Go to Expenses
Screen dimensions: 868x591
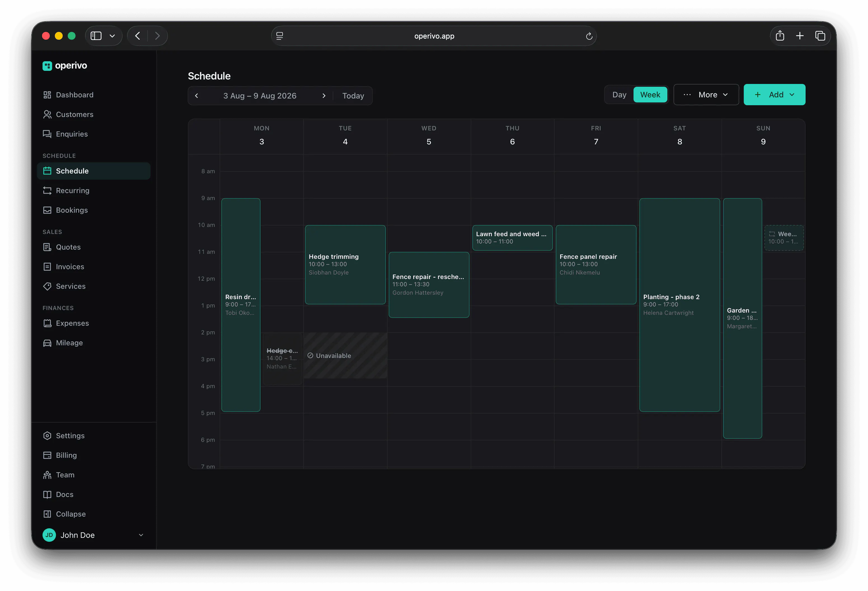coord(93,323)
